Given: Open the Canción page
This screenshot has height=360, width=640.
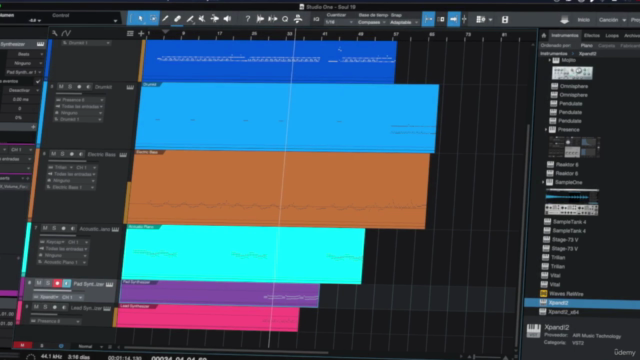Looking at the screenshot, I should coord(609,20).
